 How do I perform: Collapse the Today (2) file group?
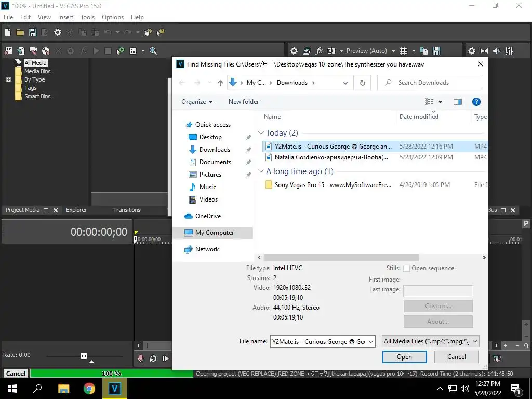[261, 132]
